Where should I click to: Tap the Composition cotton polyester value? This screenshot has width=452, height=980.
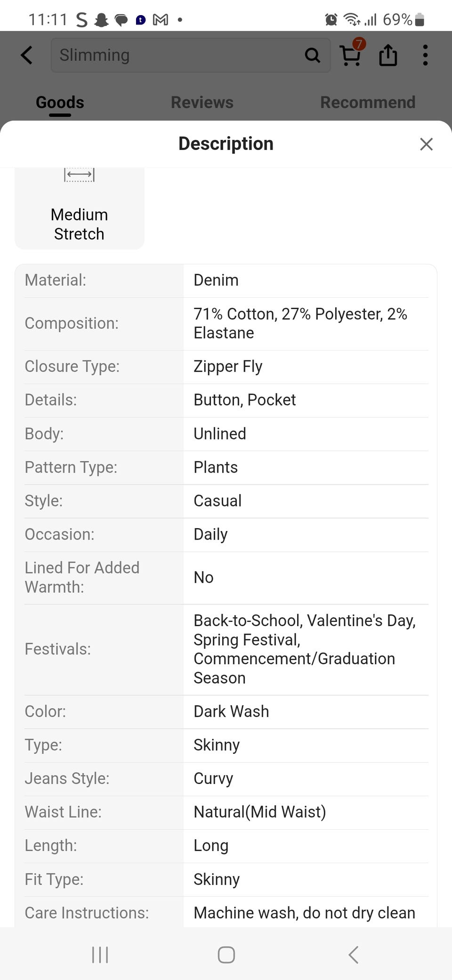[300, 323]
